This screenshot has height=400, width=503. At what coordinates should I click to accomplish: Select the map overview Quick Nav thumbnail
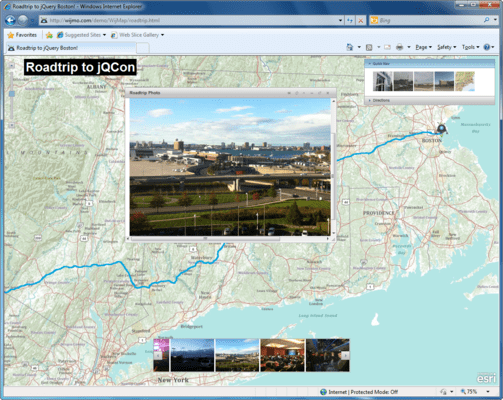(465, 81)
